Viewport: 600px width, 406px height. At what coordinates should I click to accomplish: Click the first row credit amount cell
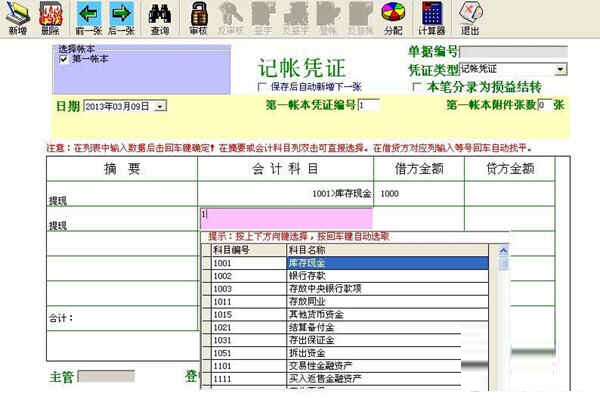510,194
